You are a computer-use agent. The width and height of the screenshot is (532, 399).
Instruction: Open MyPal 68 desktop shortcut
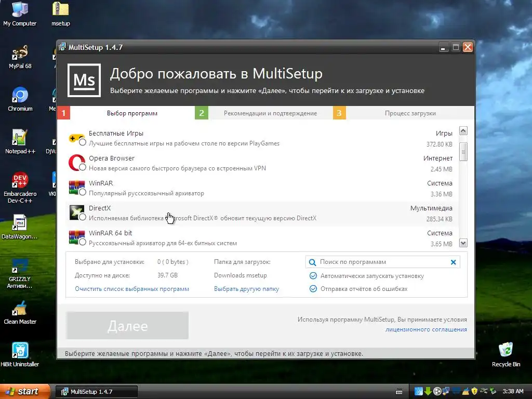point(20,57)
